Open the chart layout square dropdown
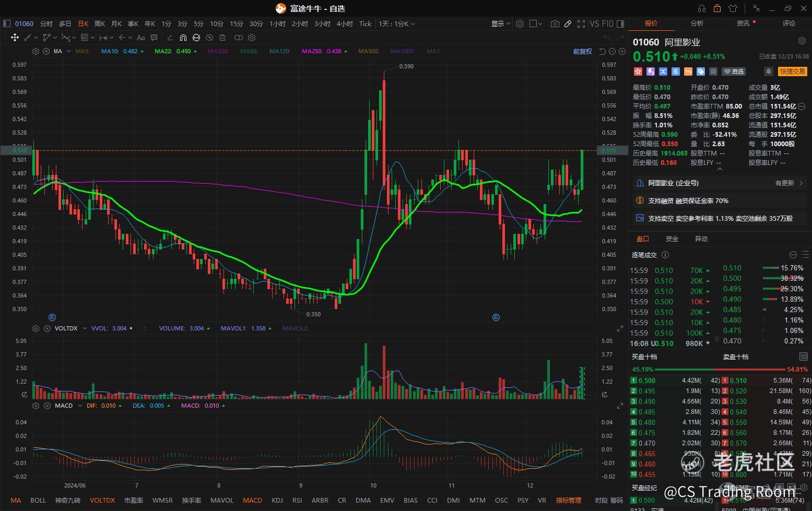The image size is (812, 511). click(536, 23)
